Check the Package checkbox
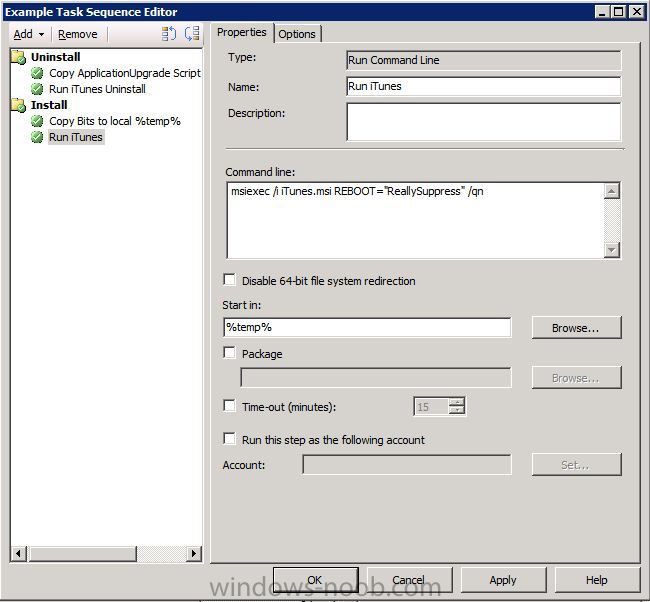 pos(229,353)
